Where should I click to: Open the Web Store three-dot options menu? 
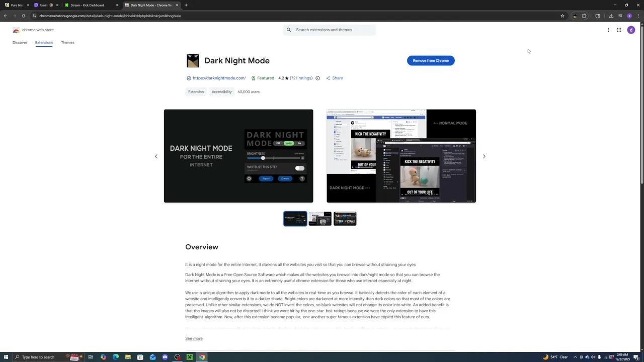coord(608,30)
